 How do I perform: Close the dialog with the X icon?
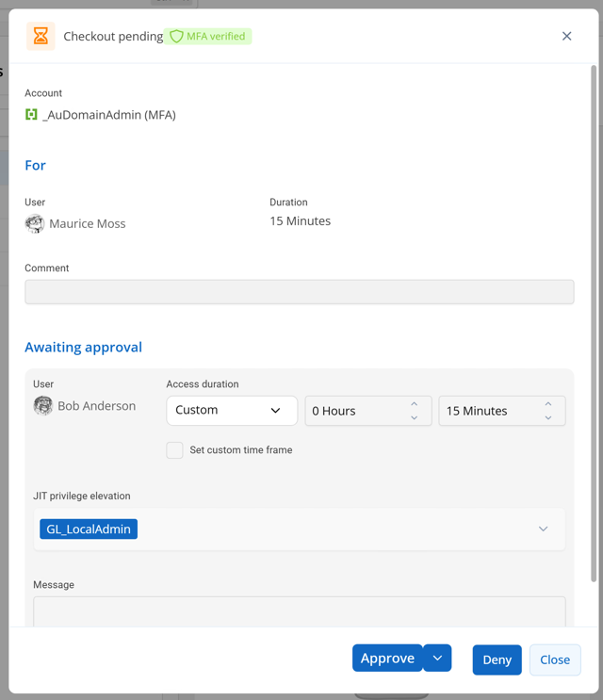click(x=566, y=36)
